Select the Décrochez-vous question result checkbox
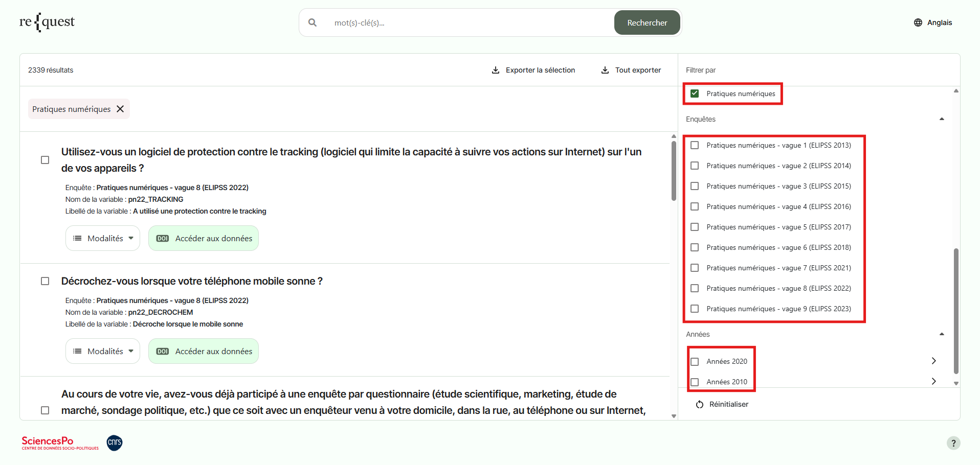This screenshot has height=465, width=980. (x=45, y=281)
